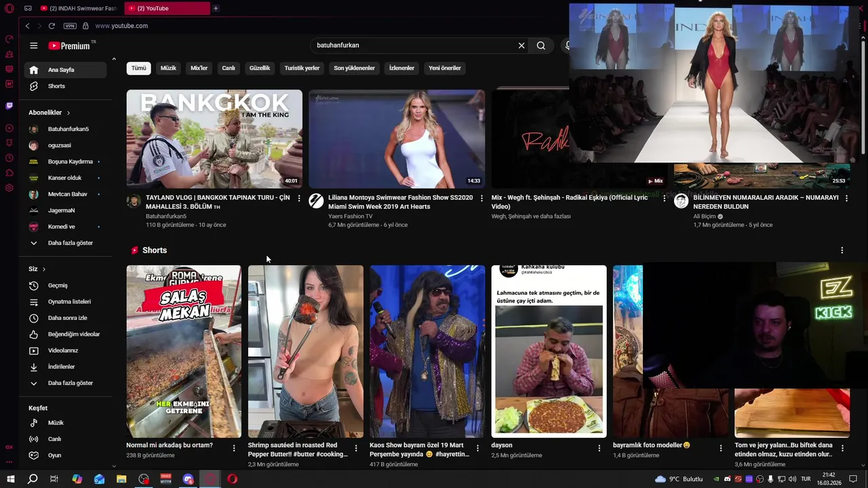Open options for dayson short
868x488 pixels.
tap(599, 448)
